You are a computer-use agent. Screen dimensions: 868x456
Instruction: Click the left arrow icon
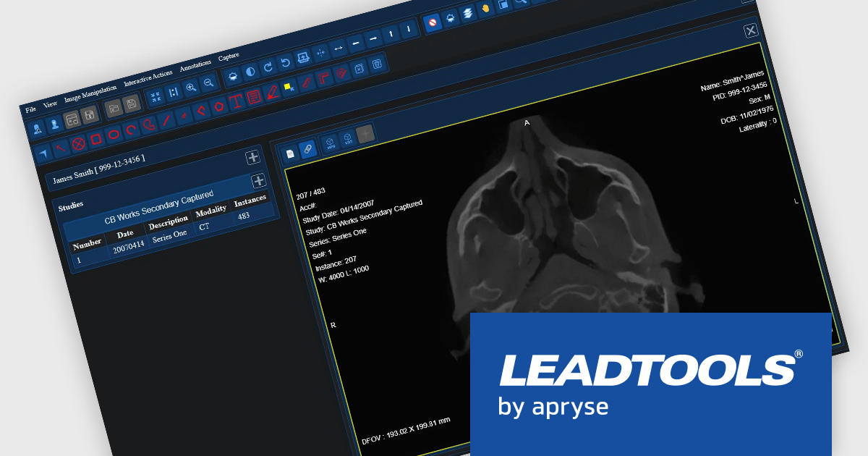click(x=356, y=43)
